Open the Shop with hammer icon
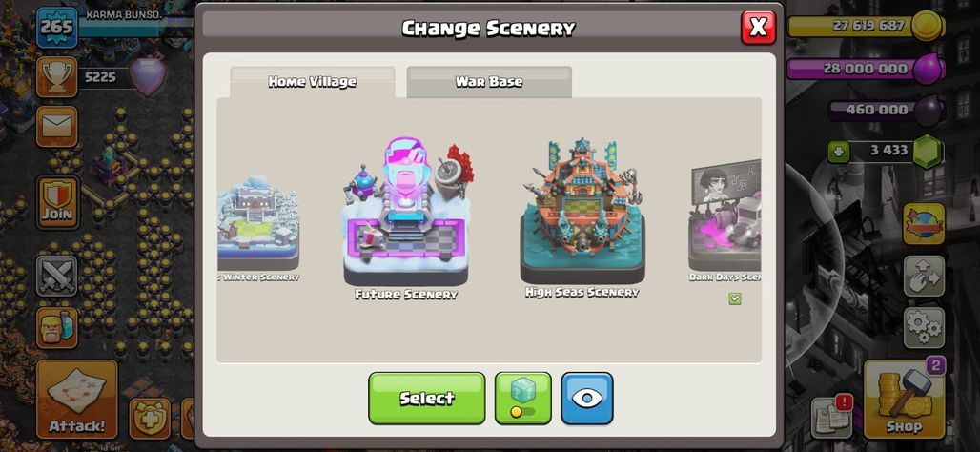 tap(904, 399)
